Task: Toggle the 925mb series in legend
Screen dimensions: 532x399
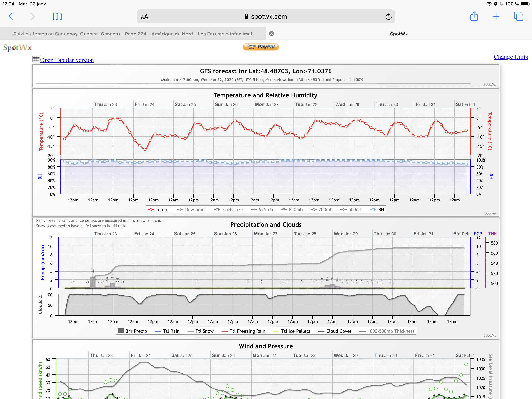Action: pyautogui.click(x=262, y=210)
